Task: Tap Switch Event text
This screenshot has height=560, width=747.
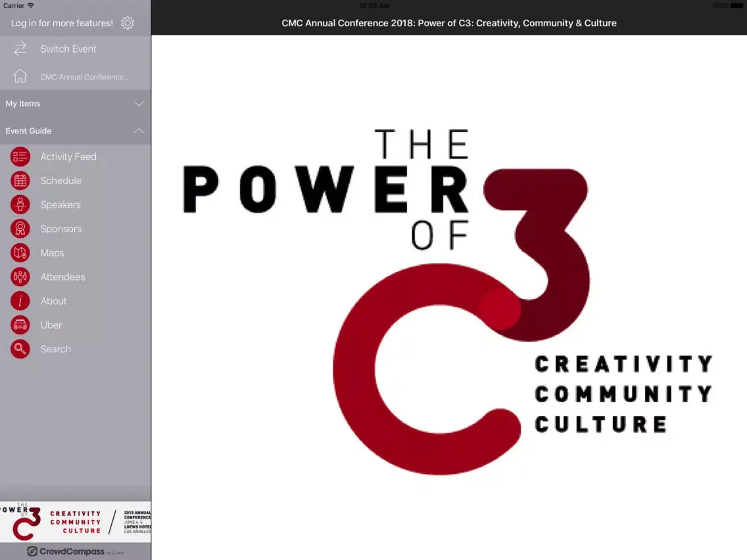Action: point(68,49)
